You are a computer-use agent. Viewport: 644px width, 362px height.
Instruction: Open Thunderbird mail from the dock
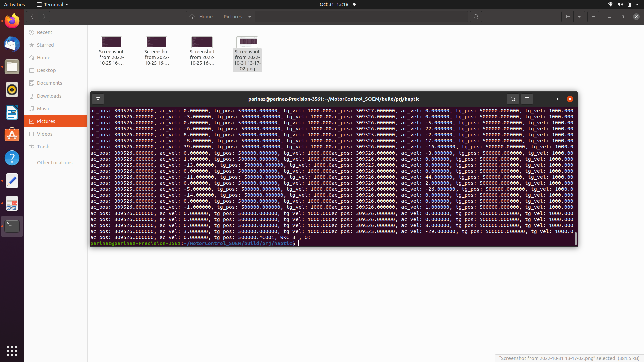[12, 44]
